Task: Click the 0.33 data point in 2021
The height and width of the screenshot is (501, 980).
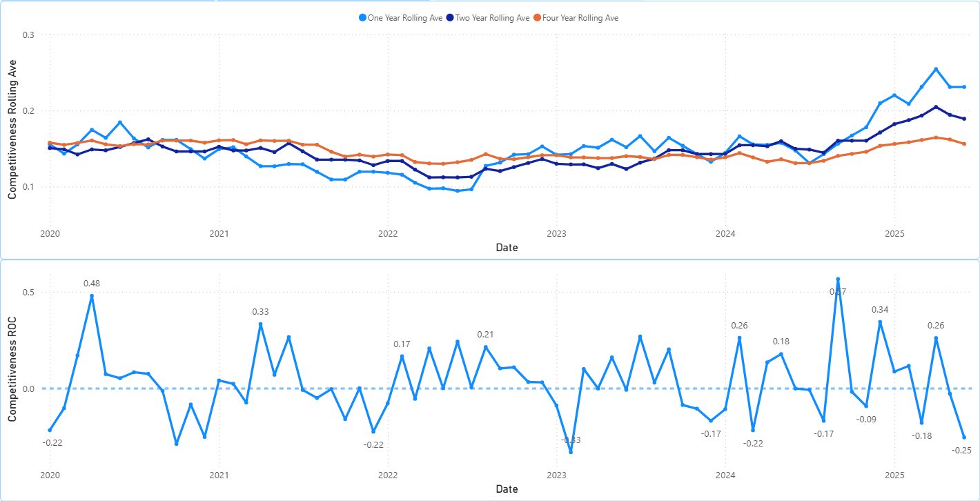Action: click(260, 324)
